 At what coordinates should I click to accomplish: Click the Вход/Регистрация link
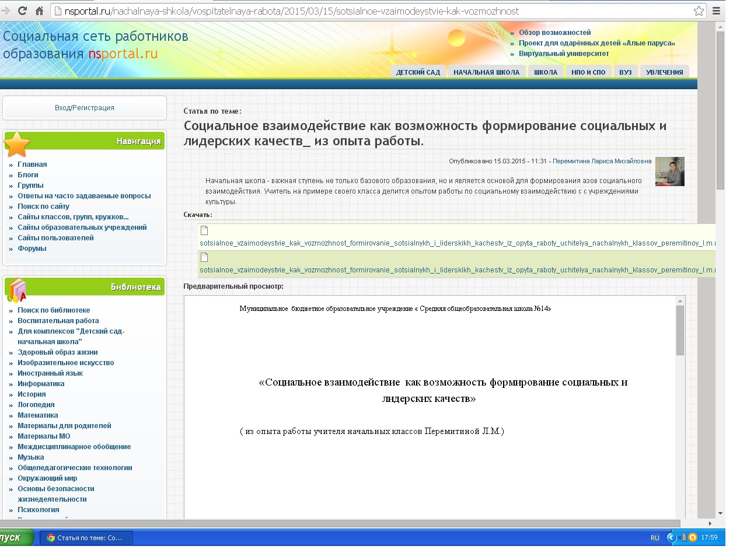point(85,108)
